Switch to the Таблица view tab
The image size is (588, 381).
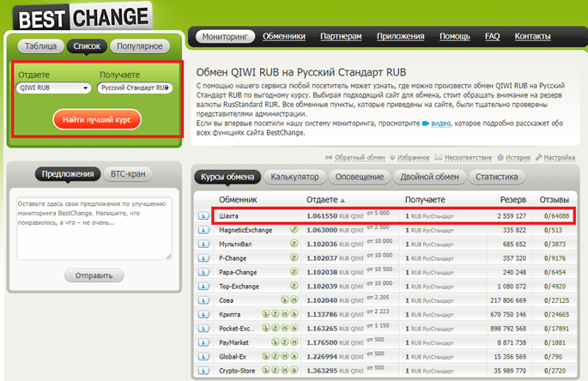coord(40,46)
